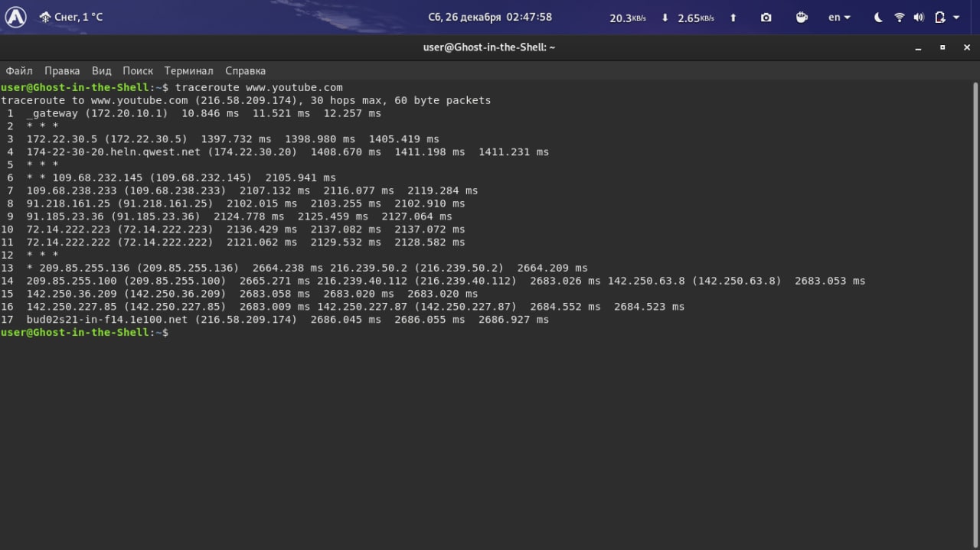Click the text '109.68.238.233 (109.68.238.233)'

(x=126, y=190)
